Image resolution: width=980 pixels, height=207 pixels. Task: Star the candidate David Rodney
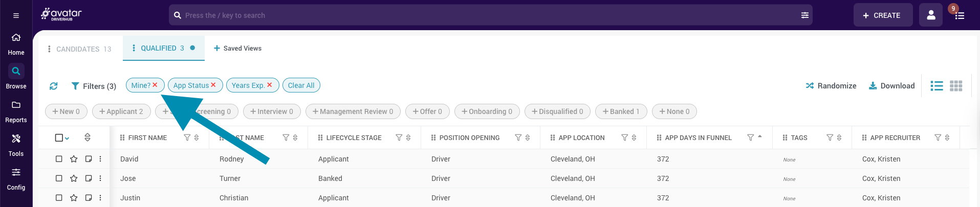(74, 159)
